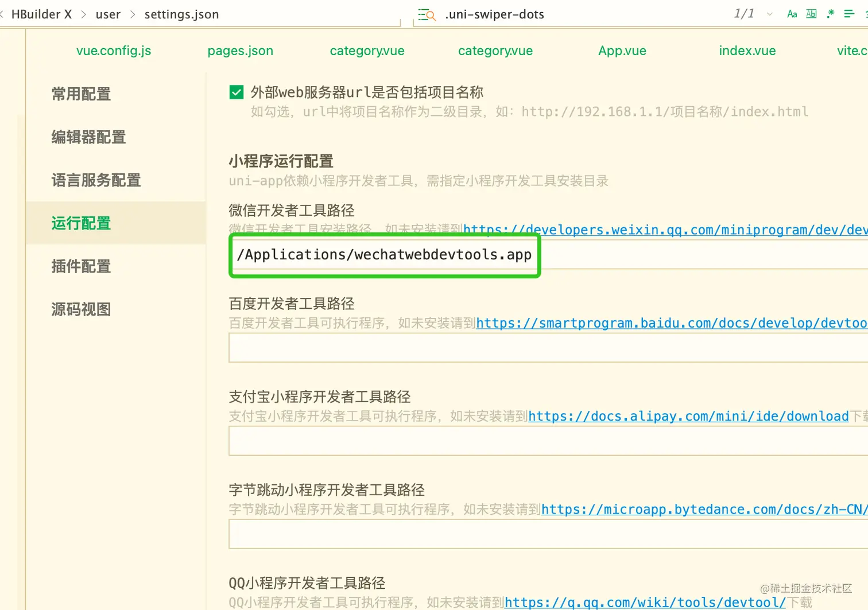Open the smartprogram.baidu.com devtools link
Viewport: 868px width, 610px height.
point(672,323)
